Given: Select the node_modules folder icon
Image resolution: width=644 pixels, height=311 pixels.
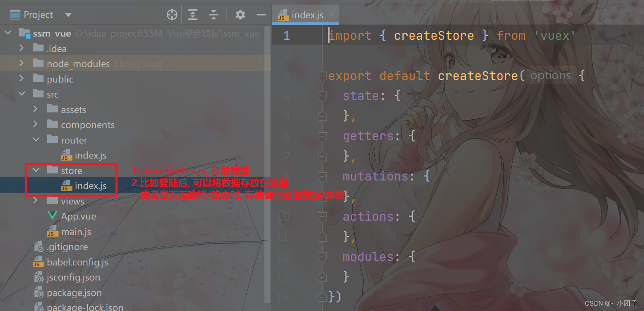Looking at the screenshot, I should click(38, 63).
